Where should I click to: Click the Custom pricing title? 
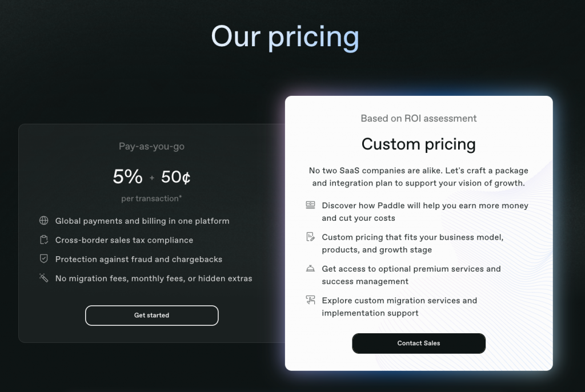[x=419, y=144]
